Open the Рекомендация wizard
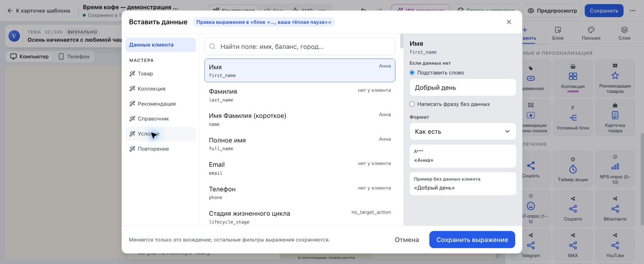This screenshot has height=264, width=644. pyautogui.click(x=160, y=104)
